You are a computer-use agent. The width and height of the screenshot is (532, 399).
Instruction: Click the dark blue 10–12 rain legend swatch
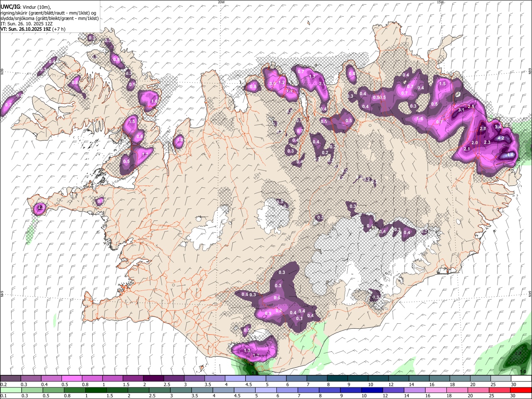point(372,390)
